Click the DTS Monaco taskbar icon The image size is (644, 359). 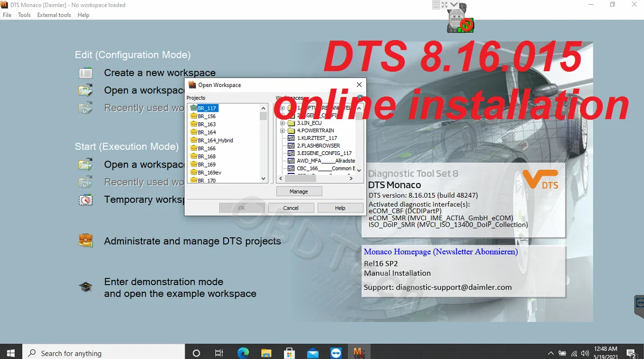point(359,353)
